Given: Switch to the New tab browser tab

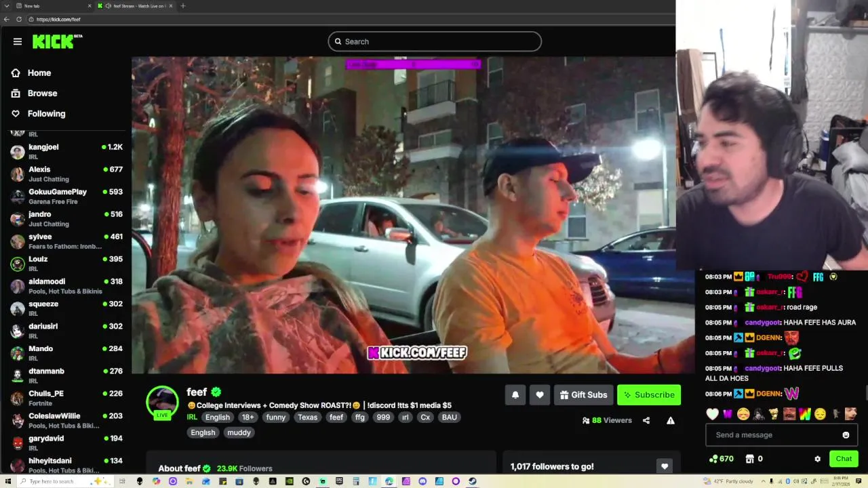Looking at the screenshot, I should [x=54, y=6].
